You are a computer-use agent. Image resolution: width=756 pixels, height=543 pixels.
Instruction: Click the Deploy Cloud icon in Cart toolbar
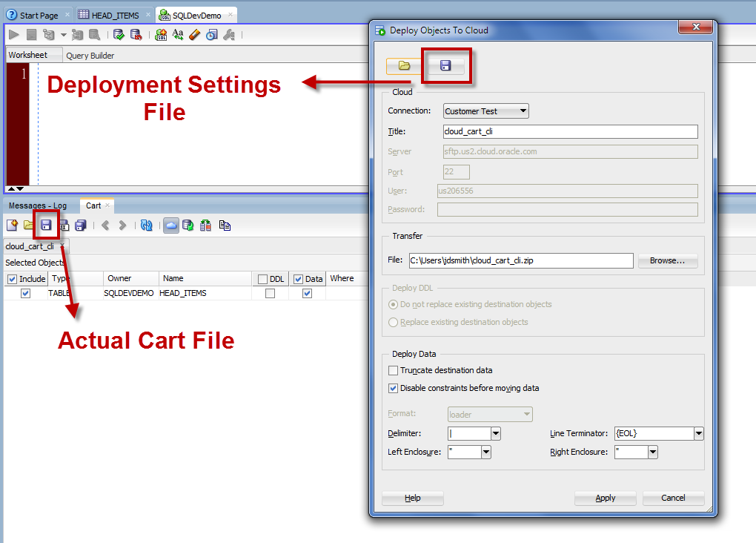pyautogui.click(x=171, y=226)
